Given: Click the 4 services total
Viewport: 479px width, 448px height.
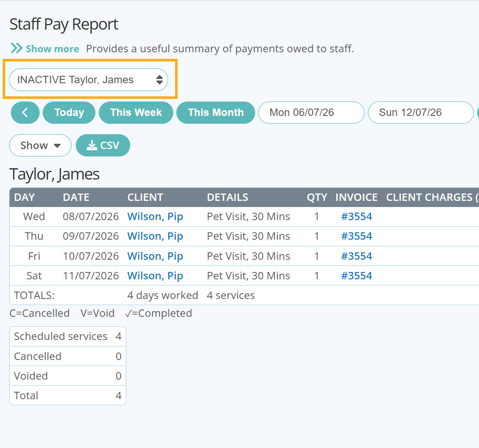Looking at the screenshot, I should pyautogui.click(x=231, y=295).
